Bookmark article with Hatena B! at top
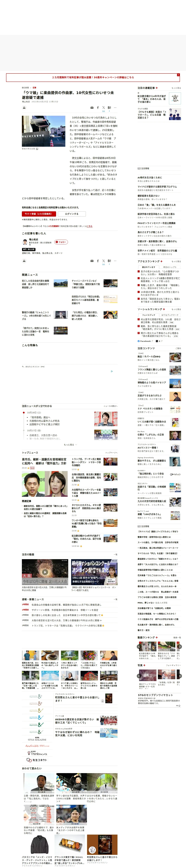Image resolution: width=186 pixels, height=868 pixels. tap(109, 108)
